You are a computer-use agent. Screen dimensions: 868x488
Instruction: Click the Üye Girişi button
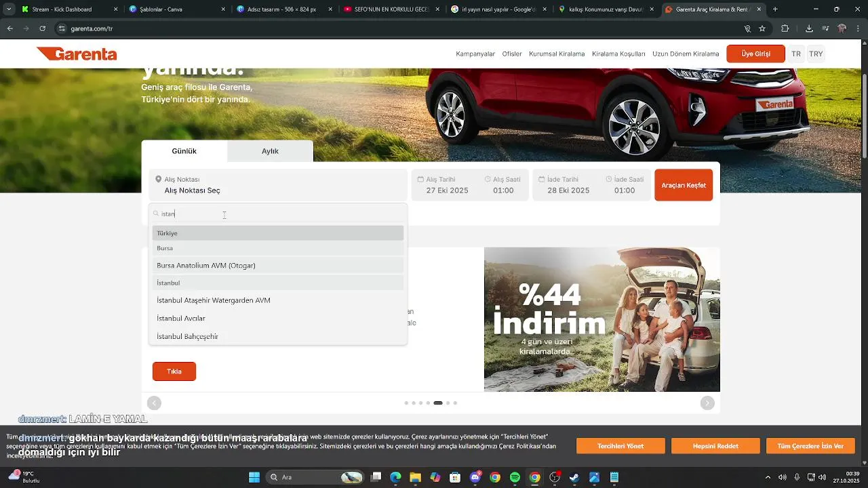point(755,54)
